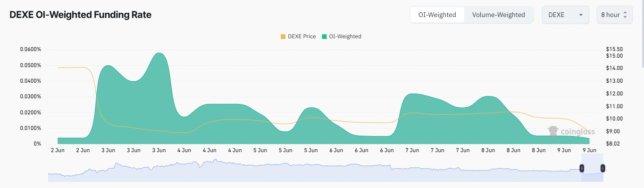
Task: Click the 0.0600% left axis label
Action: pos(31,49)
